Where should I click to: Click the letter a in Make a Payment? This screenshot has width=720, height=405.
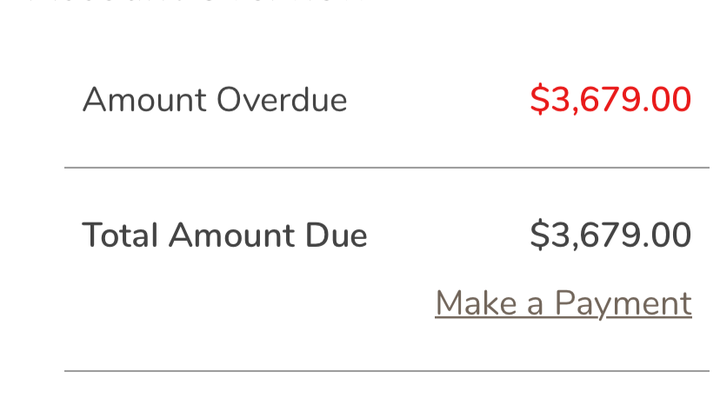tap(535, 306)
